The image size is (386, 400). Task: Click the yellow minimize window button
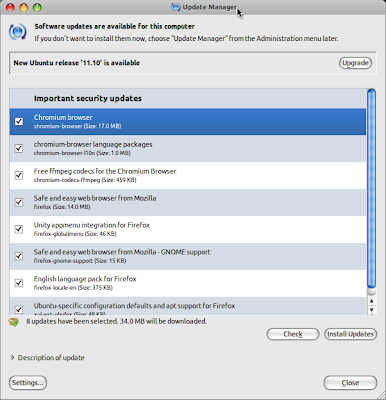[24, 7]
